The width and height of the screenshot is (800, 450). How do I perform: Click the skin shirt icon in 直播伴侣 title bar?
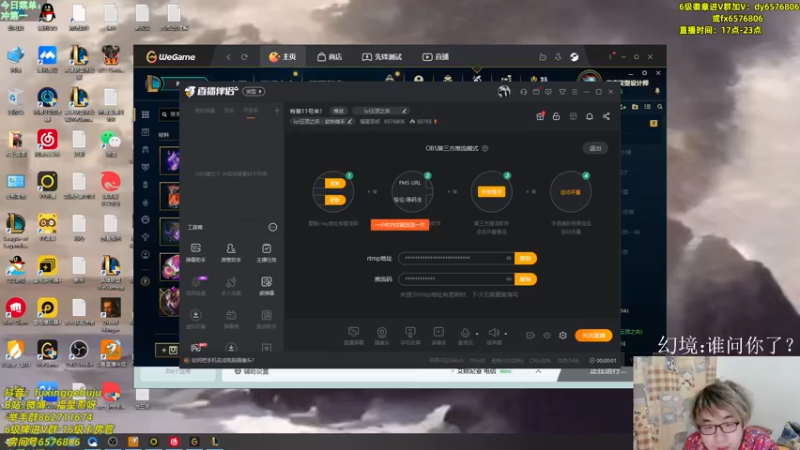coord(562,92)
